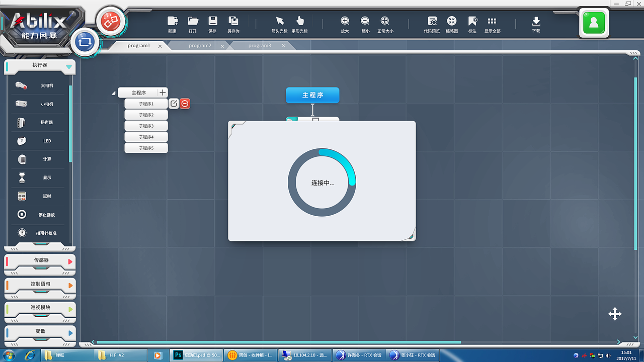The image size is (644, 362).
Task: Select the large motor (大电机) block
Action: point(39,85)
